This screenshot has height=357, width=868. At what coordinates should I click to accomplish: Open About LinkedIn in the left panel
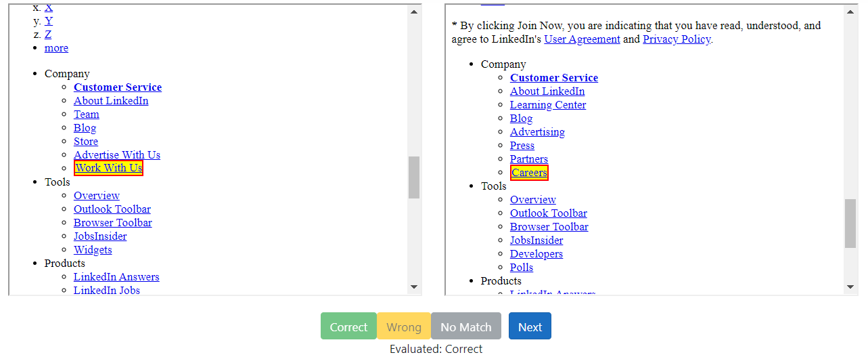coord(111,101)
